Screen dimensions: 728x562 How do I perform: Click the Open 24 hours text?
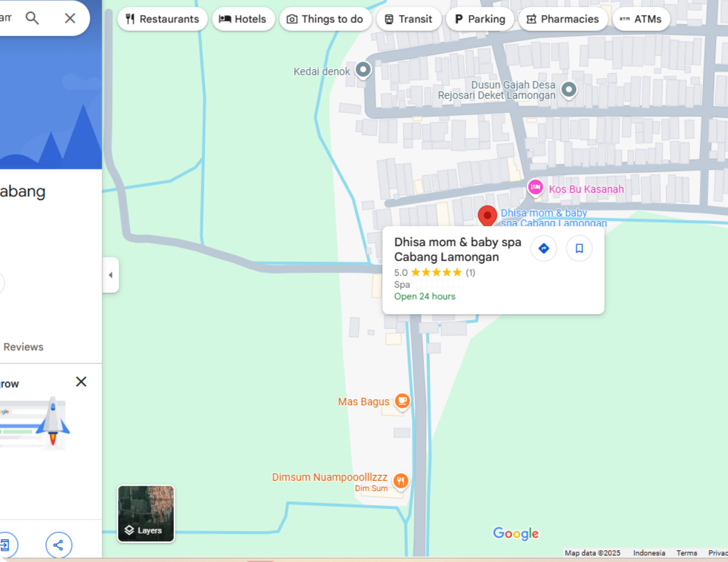[425, 296]
